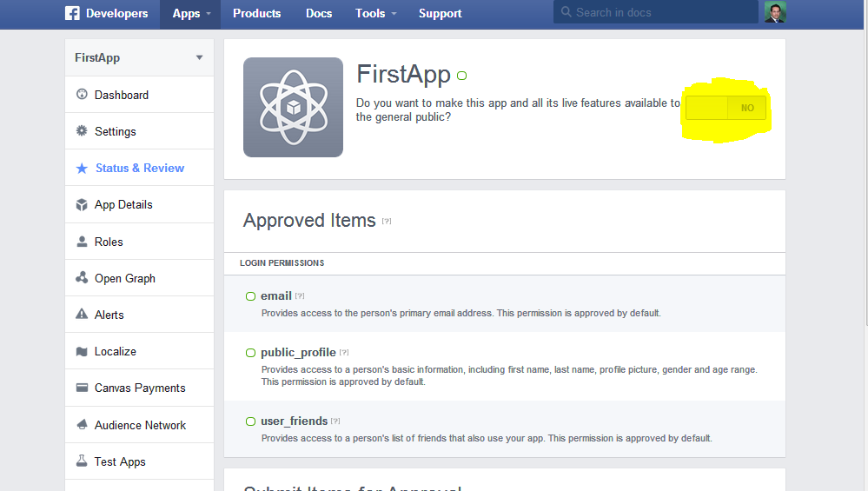Toggle the app public availability switch

pos(726,108)
